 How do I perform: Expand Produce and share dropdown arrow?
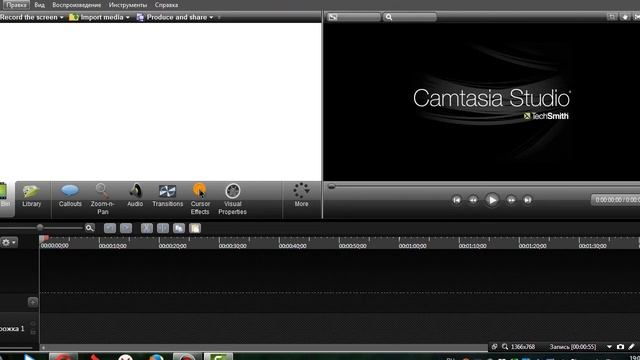211,18
